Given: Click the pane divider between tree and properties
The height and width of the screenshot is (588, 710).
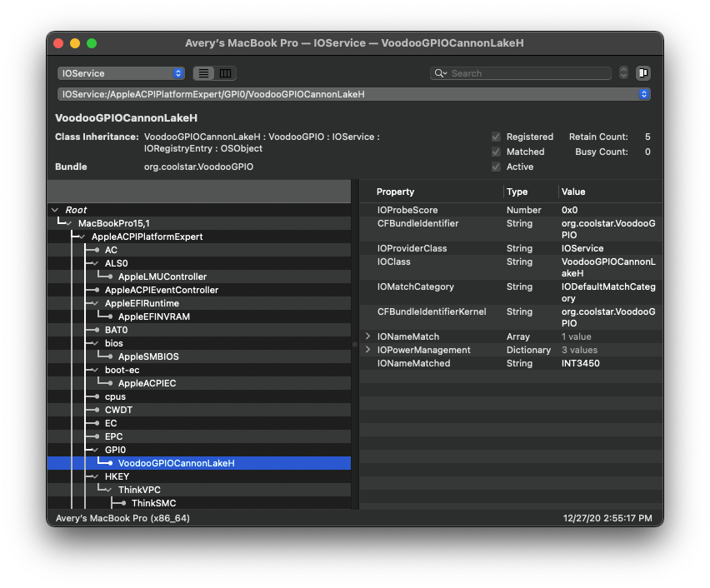Looking at the screenshot, I should coord(355,344).
